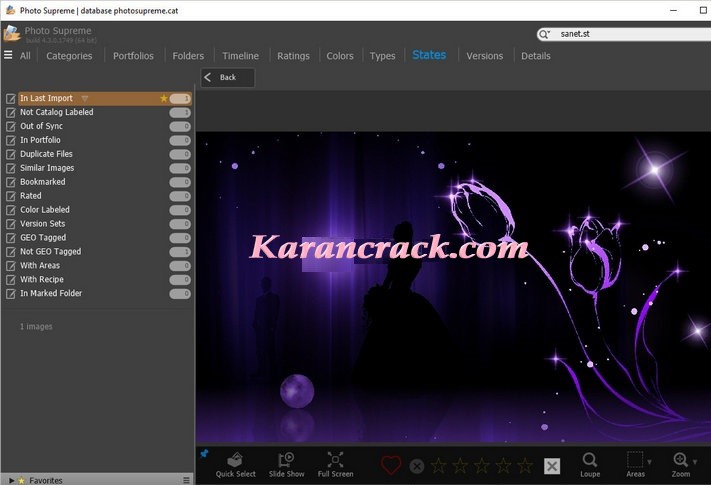This screenshot has width=711, height=485.
Task: Switch to the Categories tab
Action: pos(69,56)
